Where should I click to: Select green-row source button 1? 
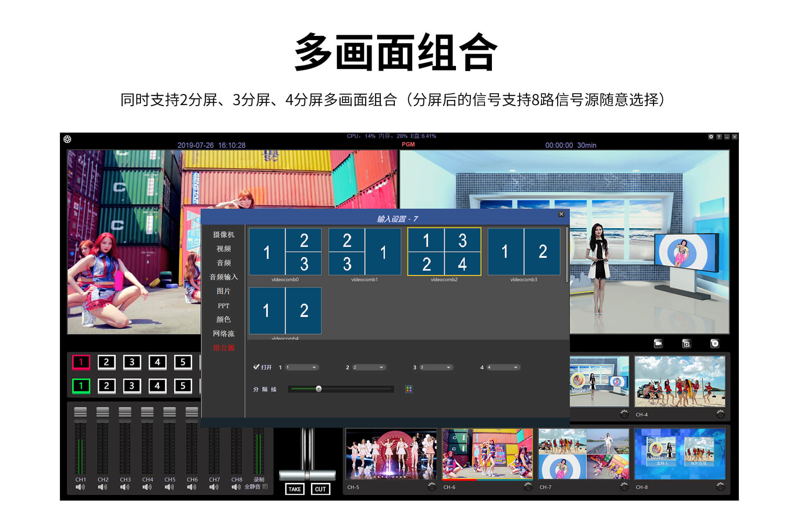(x=81, y=386)
